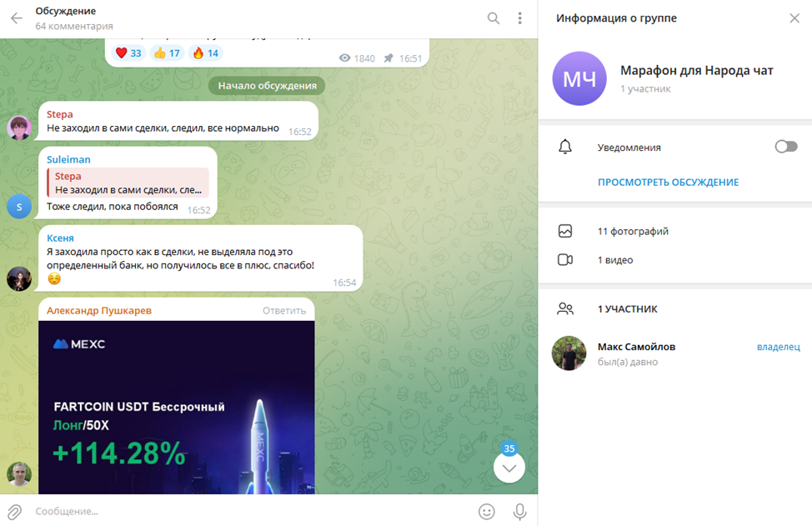Image resolution: width=812 pixels, height=526 pixels.
Task: Click the thumbs up reaction with 17
Action: coord(167,53)
